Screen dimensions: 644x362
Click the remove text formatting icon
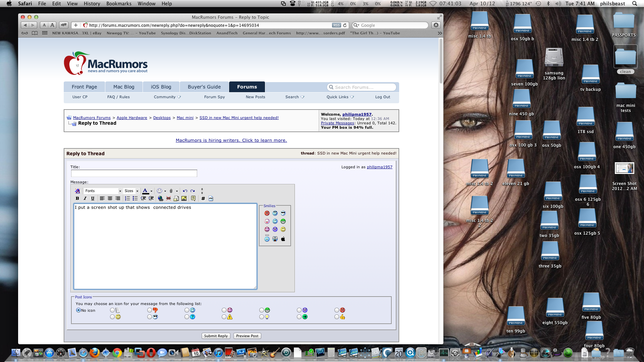point(77,191)
